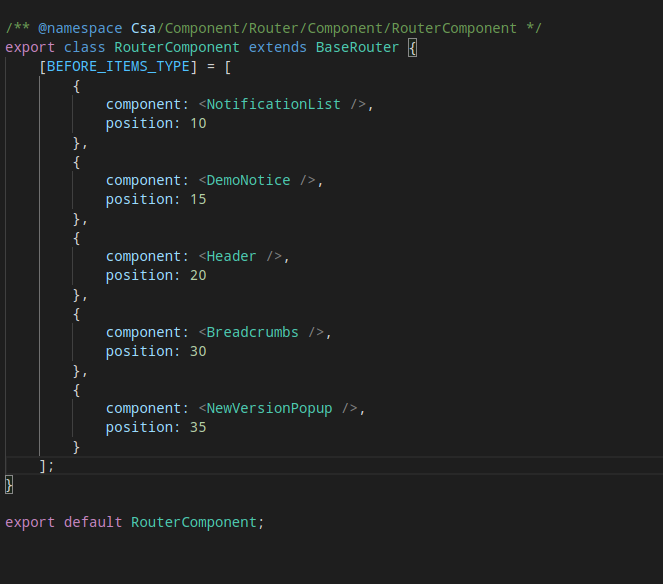Image resolution: width=663 pixels, height=584 pixels.
Task: Click the position value 35
Action: coord(198,428)
